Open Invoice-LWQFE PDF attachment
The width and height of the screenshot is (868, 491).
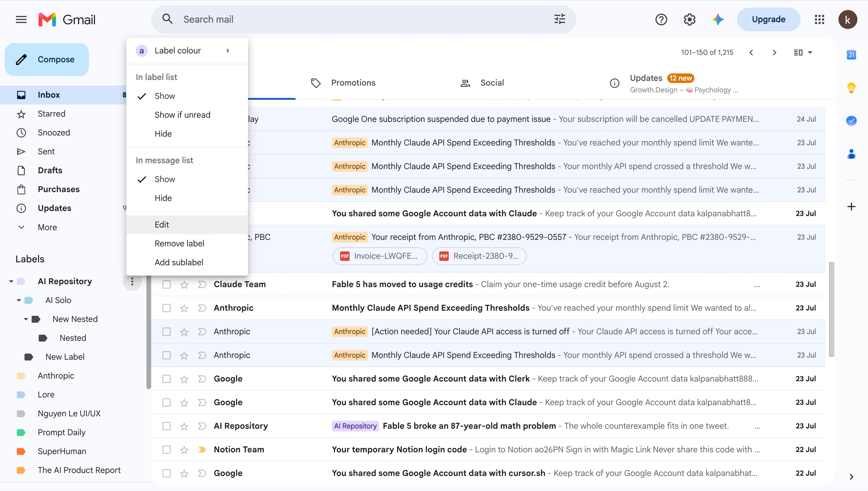[380, 256]
